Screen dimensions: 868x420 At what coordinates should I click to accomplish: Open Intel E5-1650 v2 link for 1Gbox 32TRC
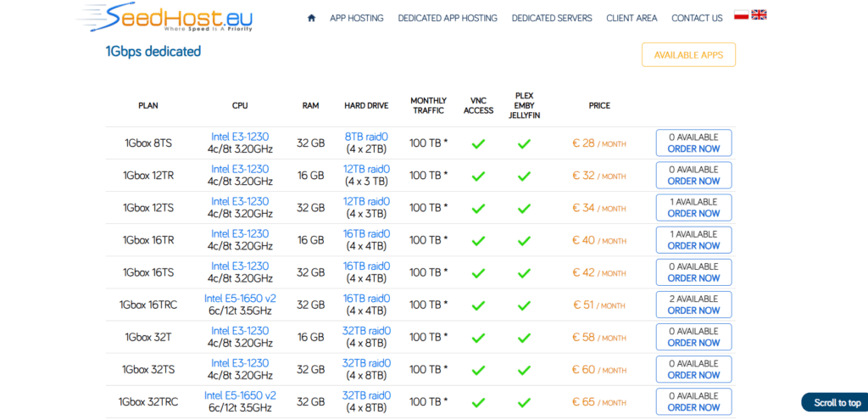click(240, 395)
